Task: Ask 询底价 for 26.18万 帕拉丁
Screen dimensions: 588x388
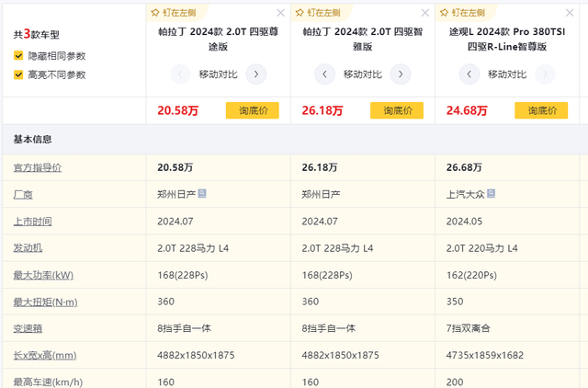Action: pyautogui.click(x=397, y=110)
